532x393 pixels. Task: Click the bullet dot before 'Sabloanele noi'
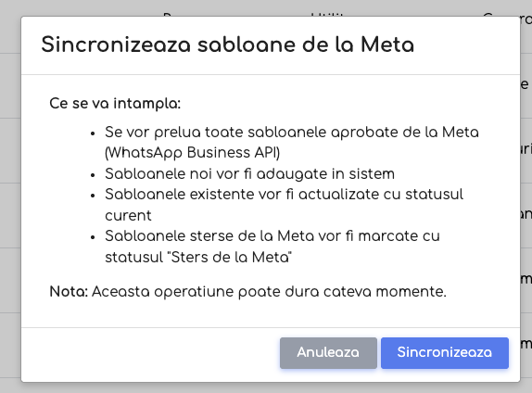point(93,175)
